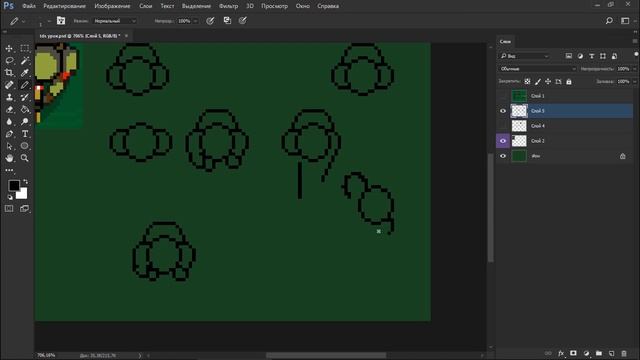Open the workspace switcher icon
This screenshot has height=360, width=640.
(x=625, y=20)
